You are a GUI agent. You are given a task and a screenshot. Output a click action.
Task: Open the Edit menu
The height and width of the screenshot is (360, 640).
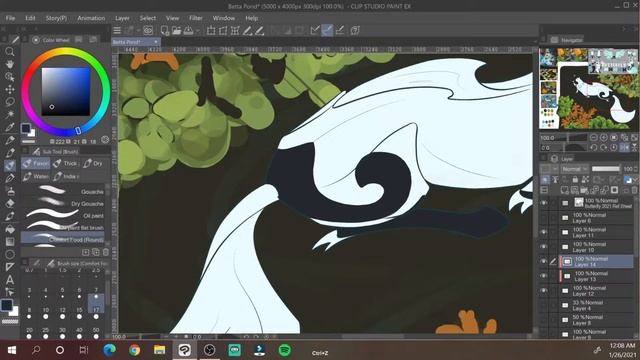click(x=30, y=18)
